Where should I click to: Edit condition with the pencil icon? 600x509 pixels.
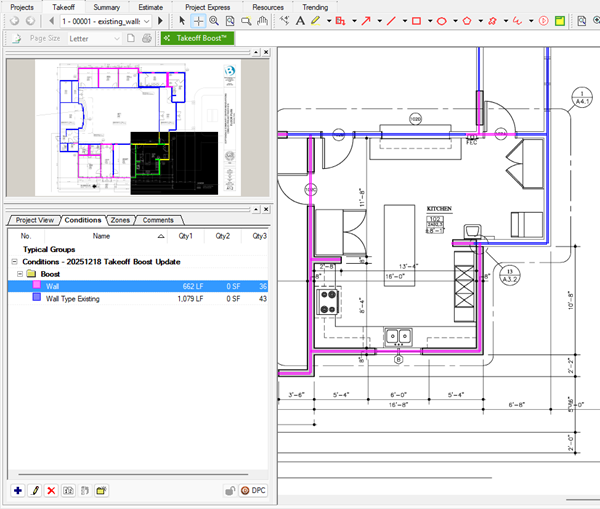point(34,490)
